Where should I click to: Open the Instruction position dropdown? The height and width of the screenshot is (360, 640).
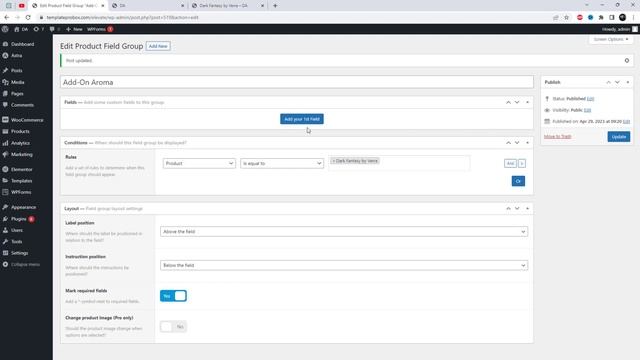pyautogui.click(x=344, y=265)
